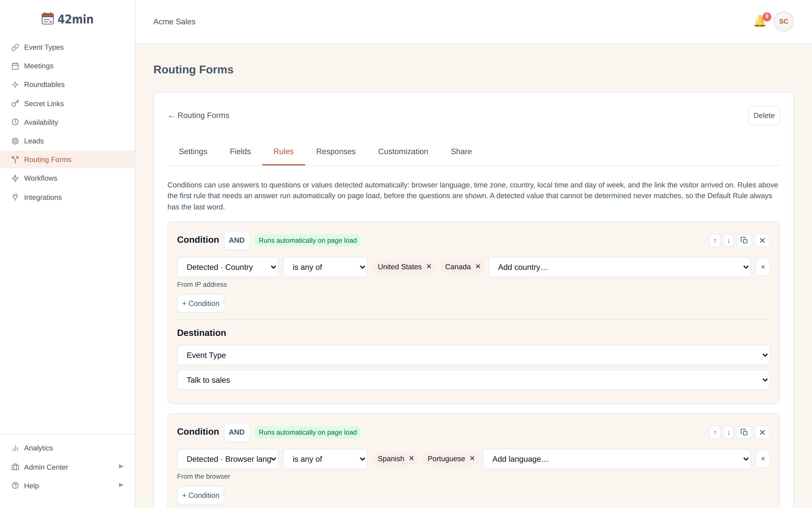Open the Customization tab
812x508 pixels.
403,152
